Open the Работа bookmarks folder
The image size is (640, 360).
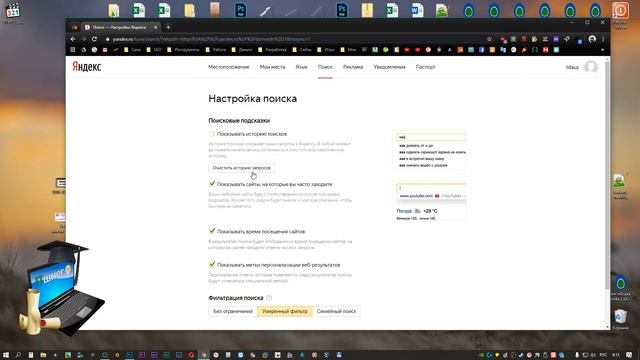216,50
